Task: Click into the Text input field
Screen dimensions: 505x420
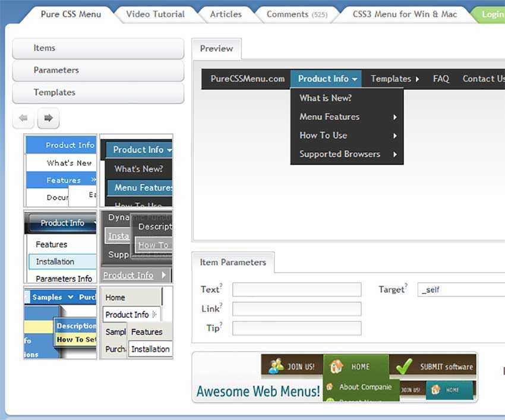Action: tap(296, 290)
